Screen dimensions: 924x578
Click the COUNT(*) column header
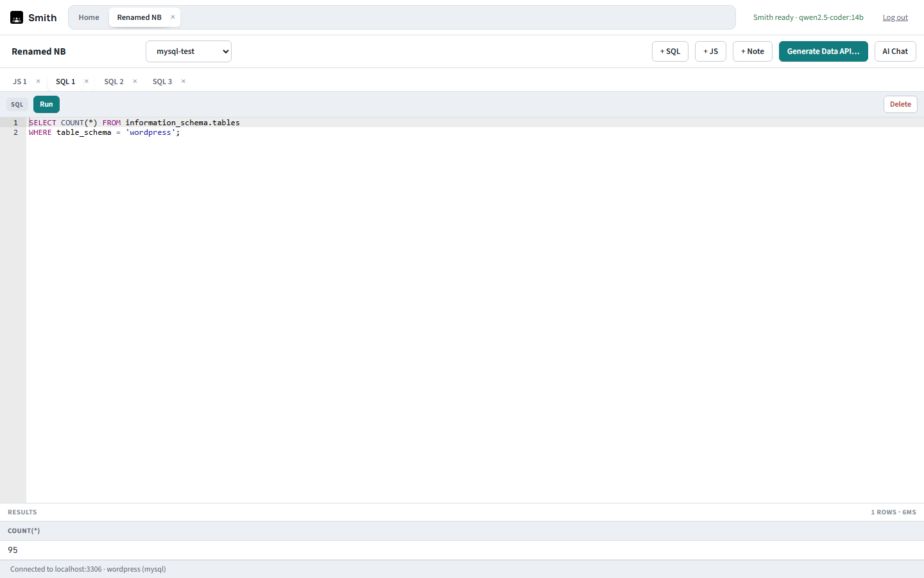(24, 530)
